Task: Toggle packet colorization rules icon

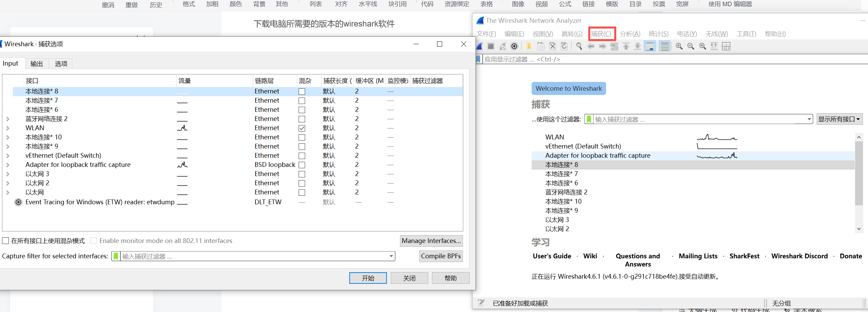Action: 665,46
